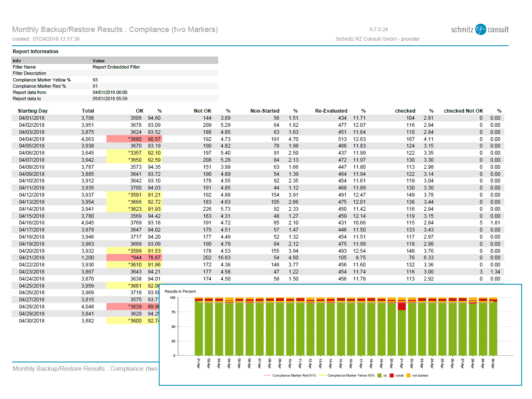Click date cell 04/30/2018
Viewport: 532px width, 399px height.
[x=32, y=321]
